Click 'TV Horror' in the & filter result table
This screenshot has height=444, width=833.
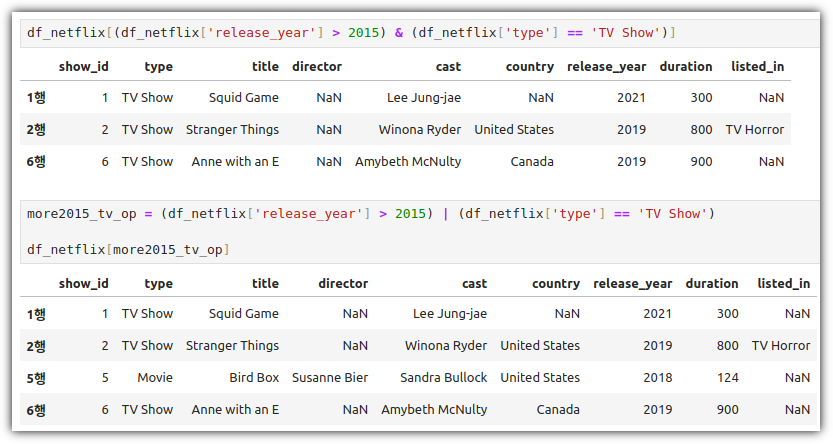(754, 130)
